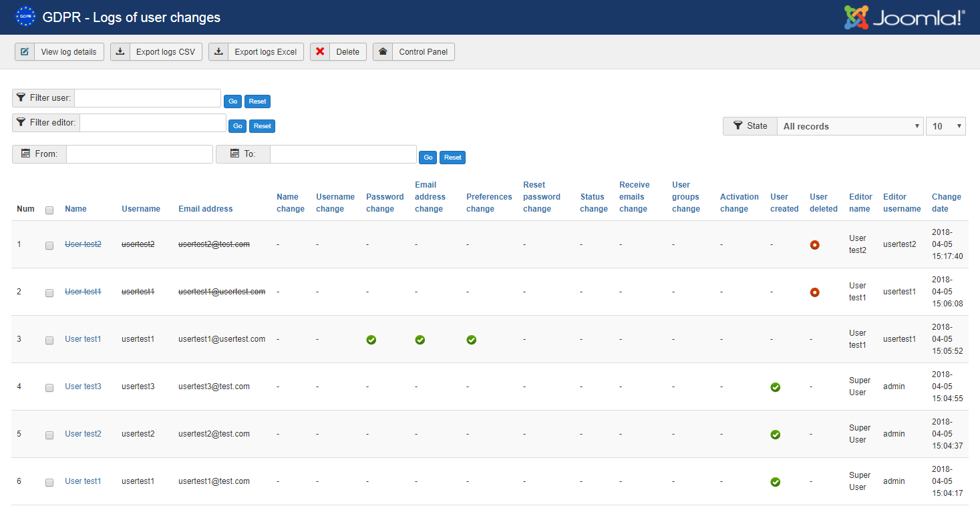Open User test3 link in row 4
This screenshot has height=514, width=980.
tap(83, 387)
